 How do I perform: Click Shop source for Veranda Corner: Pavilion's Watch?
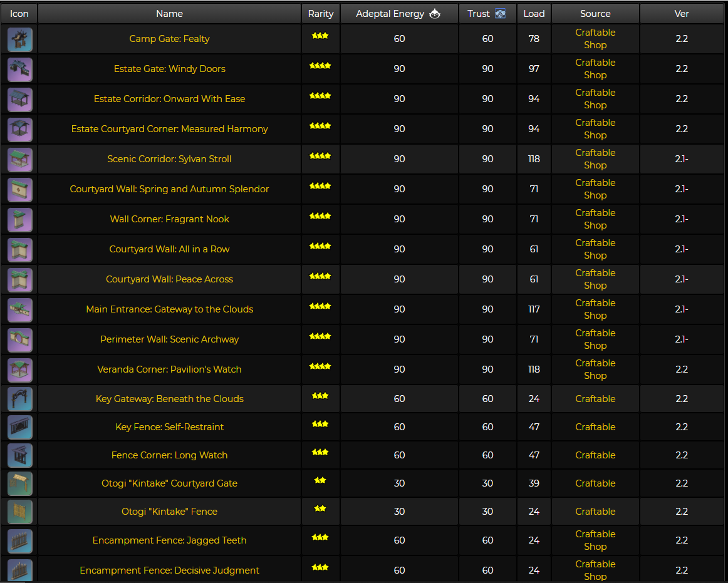click(x=595, y=376)
